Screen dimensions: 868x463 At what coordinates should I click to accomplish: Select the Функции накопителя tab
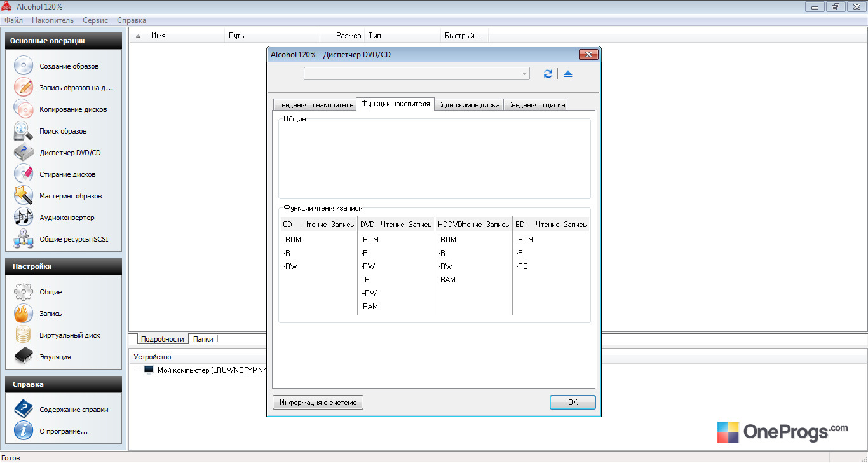(395, 104)
